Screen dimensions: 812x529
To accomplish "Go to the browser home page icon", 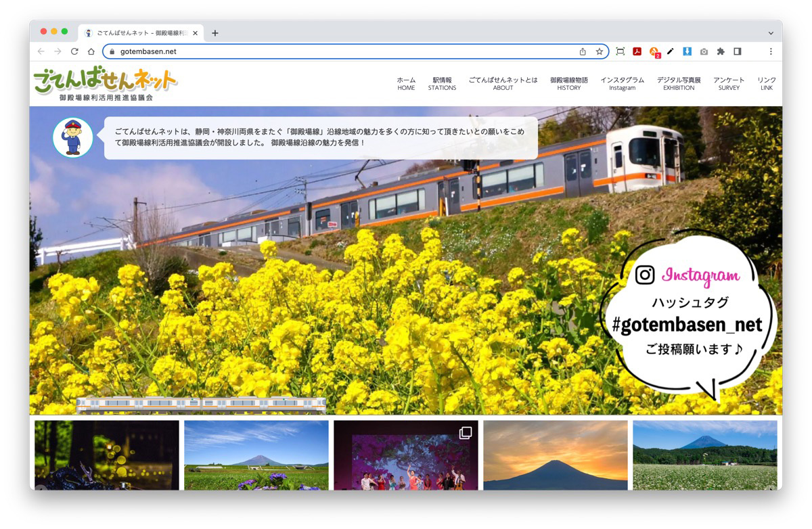I will coord(91,51).
